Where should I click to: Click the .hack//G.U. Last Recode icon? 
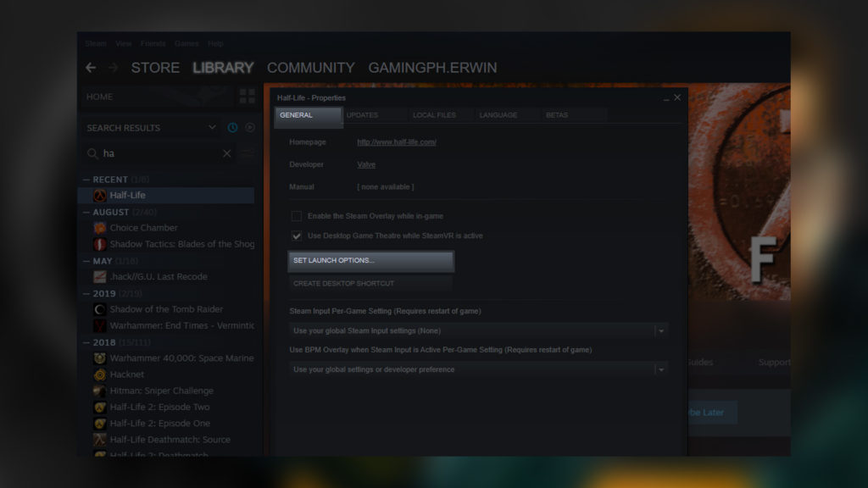[100, 277]
